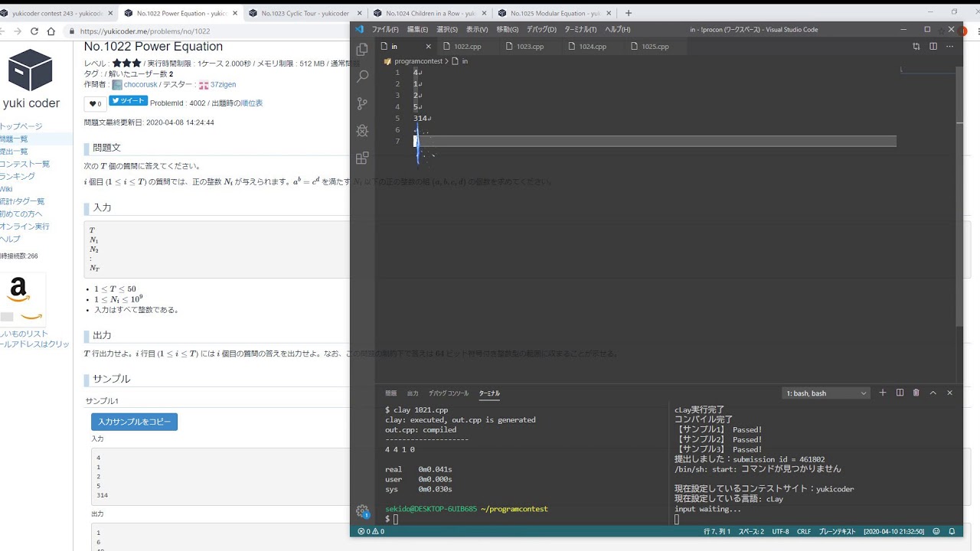980x551 pixels.
Task: Click the open changes icon in the editor toolbar
Action: click(x=916, y=47)
